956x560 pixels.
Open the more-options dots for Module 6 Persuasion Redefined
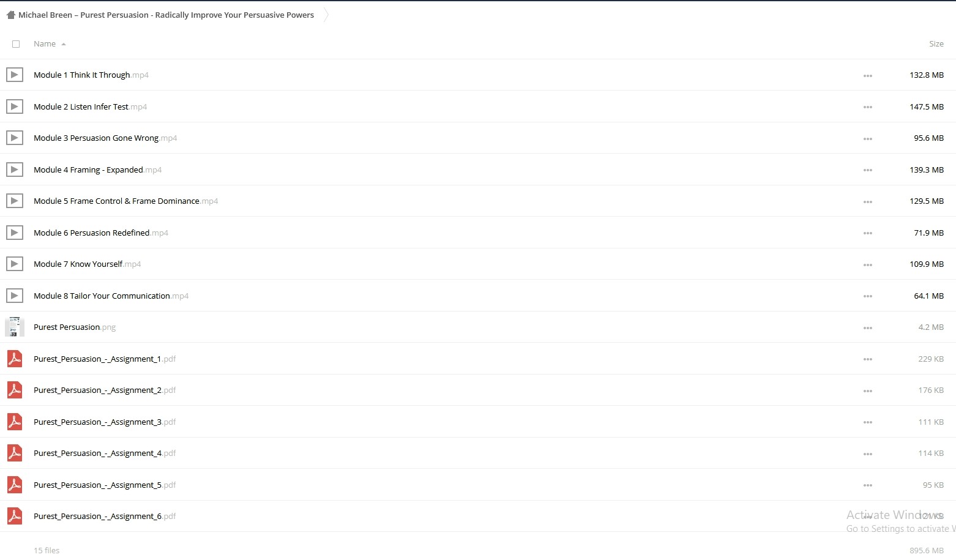pyautogui.click(x=868, y=233)
